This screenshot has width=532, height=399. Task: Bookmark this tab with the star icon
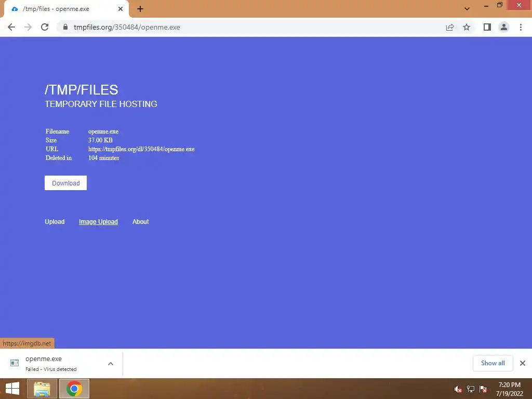point(467,27)
